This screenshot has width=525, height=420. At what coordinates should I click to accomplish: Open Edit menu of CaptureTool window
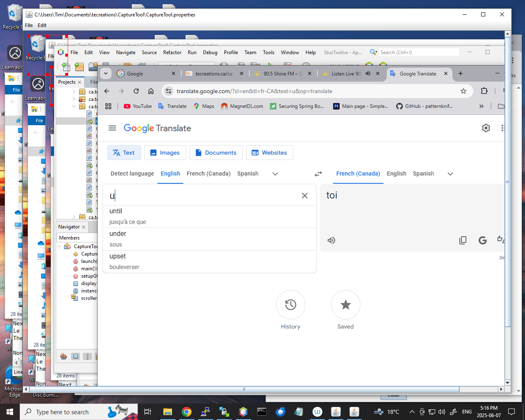[x=42, y=25]
